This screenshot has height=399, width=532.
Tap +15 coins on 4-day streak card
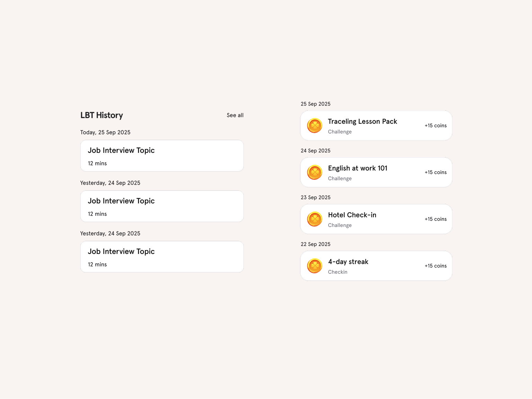435,266
